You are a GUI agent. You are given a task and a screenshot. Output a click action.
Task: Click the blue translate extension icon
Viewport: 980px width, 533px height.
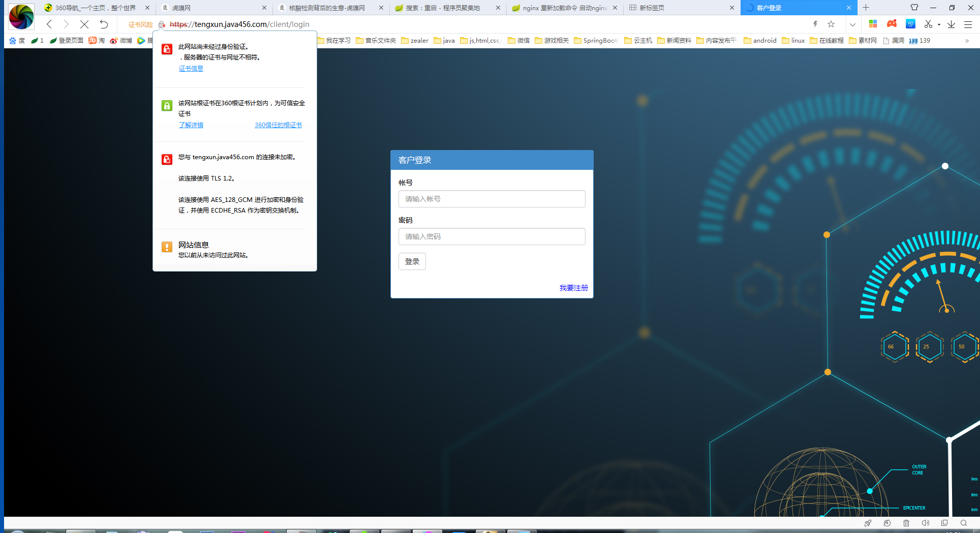click(x=910, y=24)
